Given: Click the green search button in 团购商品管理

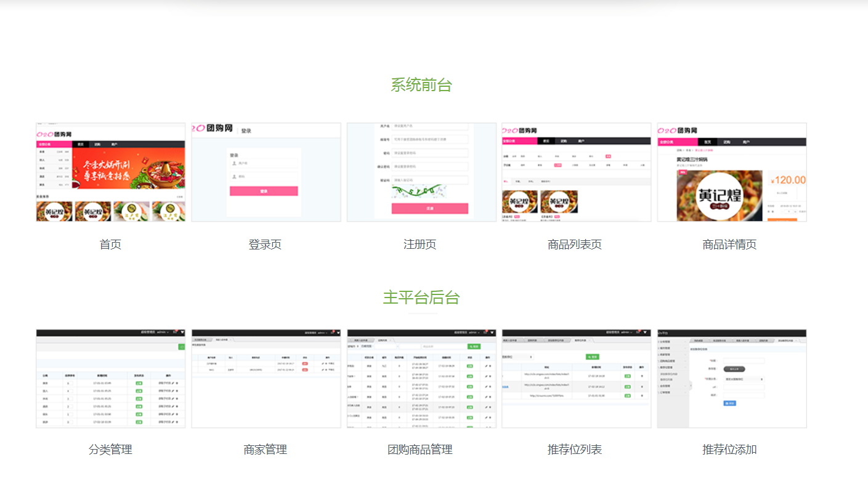Looking at the screenshot, I should tap(474, 347).
